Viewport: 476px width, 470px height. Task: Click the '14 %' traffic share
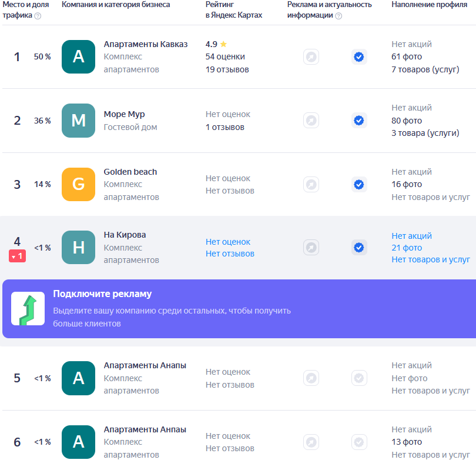(x=42, y=185)
